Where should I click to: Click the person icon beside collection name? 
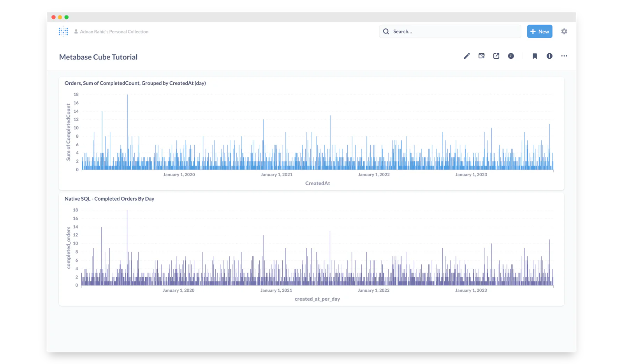click(x=76, y=31)
